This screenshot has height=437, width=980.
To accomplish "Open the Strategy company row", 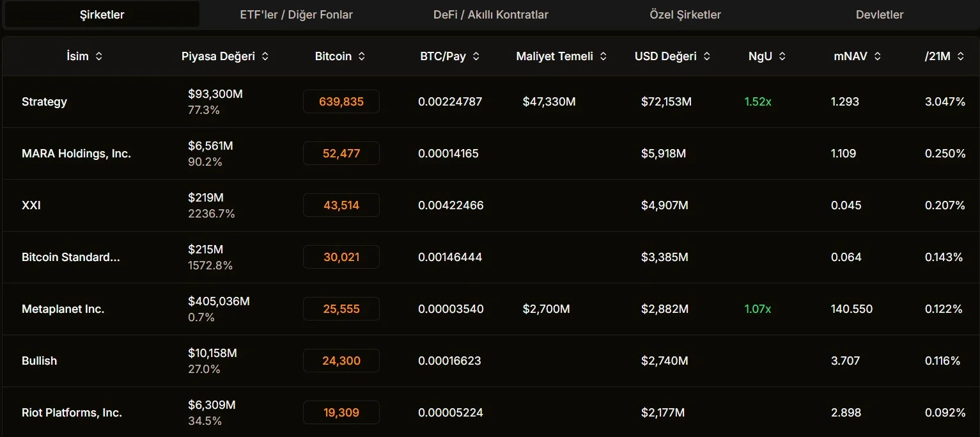I will coord(44,102).
